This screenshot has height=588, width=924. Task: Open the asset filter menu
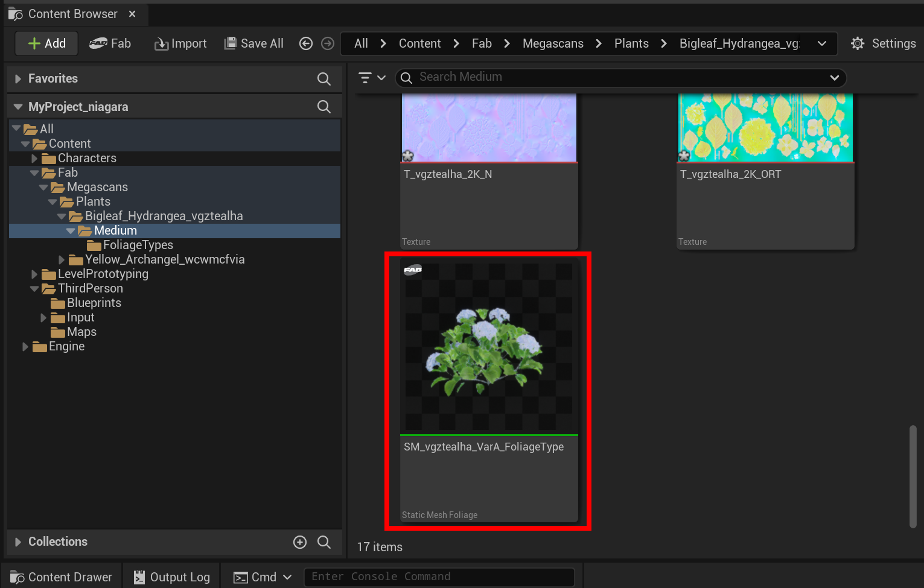coord(372,78)
